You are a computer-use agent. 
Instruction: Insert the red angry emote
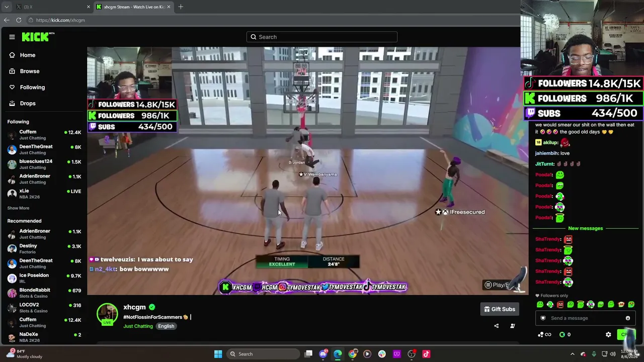tap(560, 304)
